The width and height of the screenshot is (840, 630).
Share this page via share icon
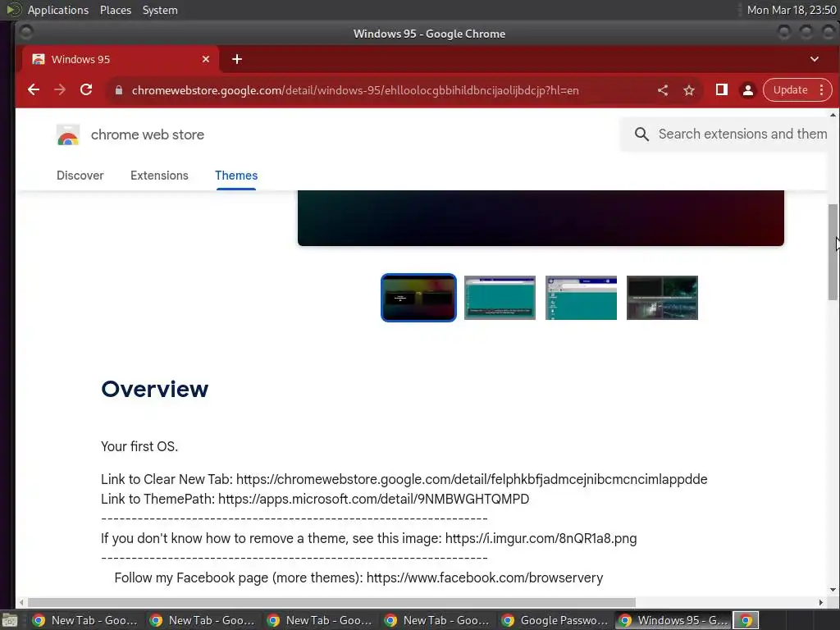[663, 90]
